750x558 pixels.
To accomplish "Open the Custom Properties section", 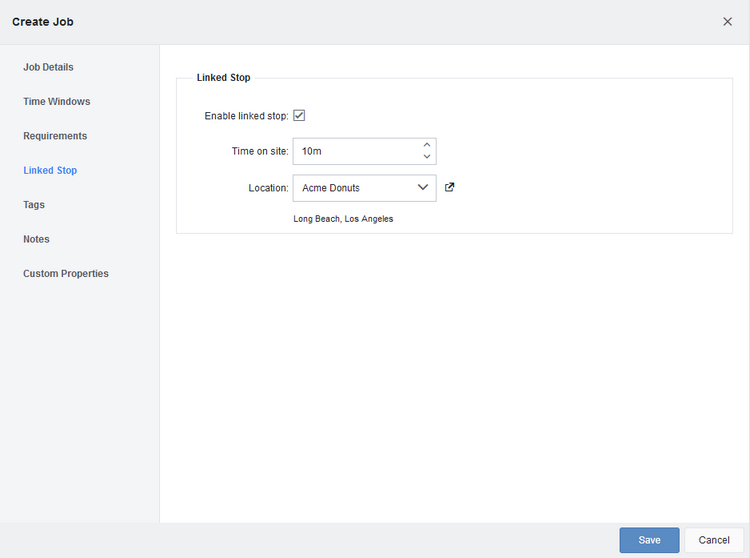I will tap(66, 274).
